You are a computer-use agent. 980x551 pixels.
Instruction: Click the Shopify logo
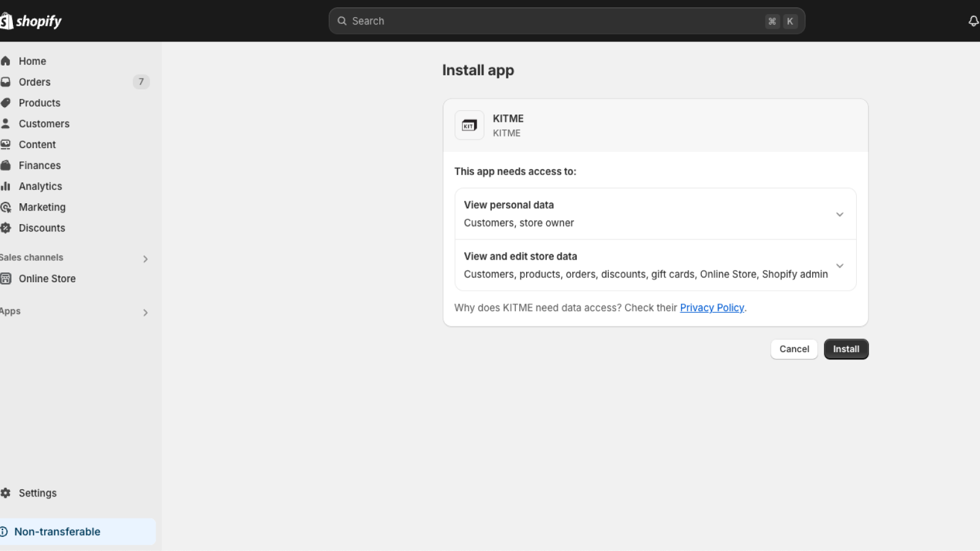[x=31, y=21]
